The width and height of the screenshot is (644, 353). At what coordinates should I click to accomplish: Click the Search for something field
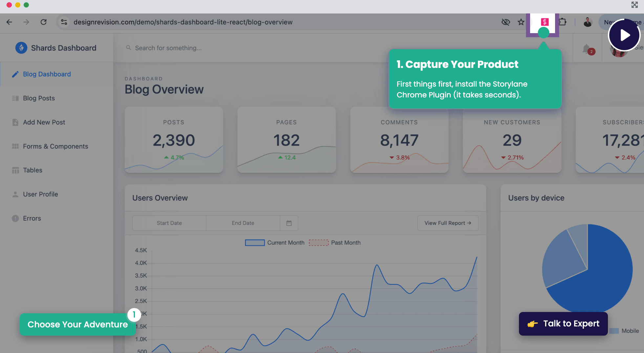168,48
